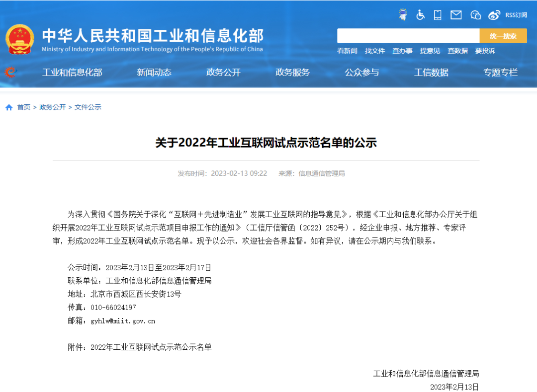
Task: Open the 提意见 quick link
Action: pos(430,51)
